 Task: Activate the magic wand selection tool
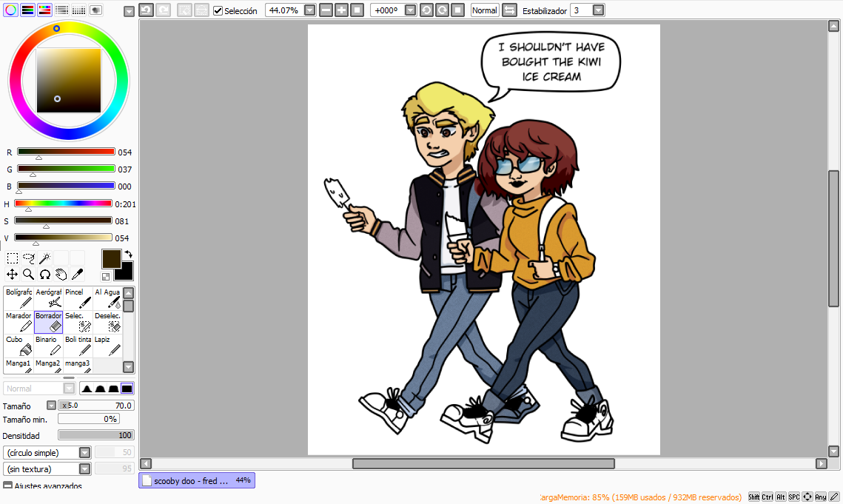44,258
